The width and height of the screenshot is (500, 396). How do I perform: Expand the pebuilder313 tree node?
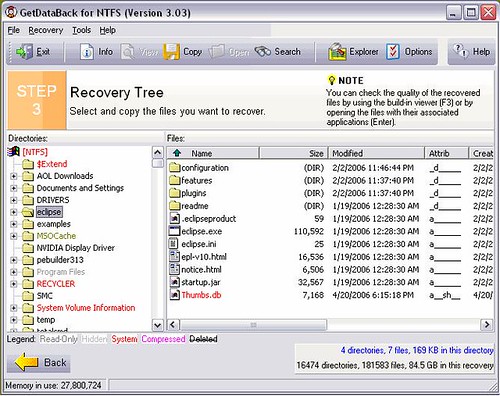tap(14, 260)
